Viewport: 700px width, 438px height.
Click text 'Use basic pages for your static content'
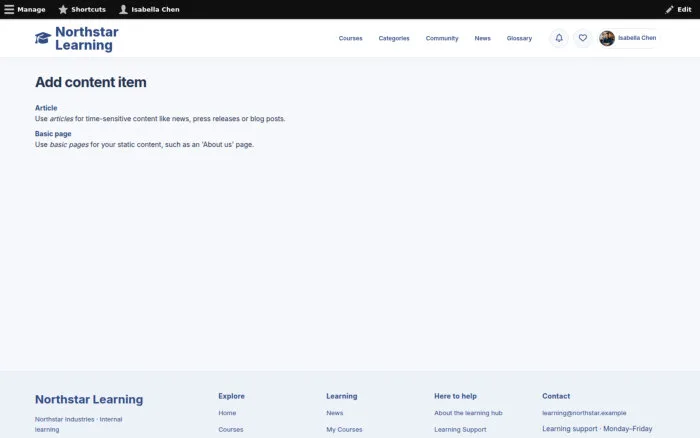pos(144,145)
